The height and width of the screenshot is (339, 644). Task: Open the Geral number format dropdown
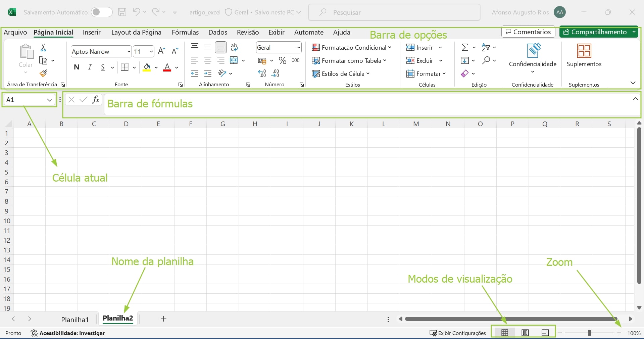point(298,47)
